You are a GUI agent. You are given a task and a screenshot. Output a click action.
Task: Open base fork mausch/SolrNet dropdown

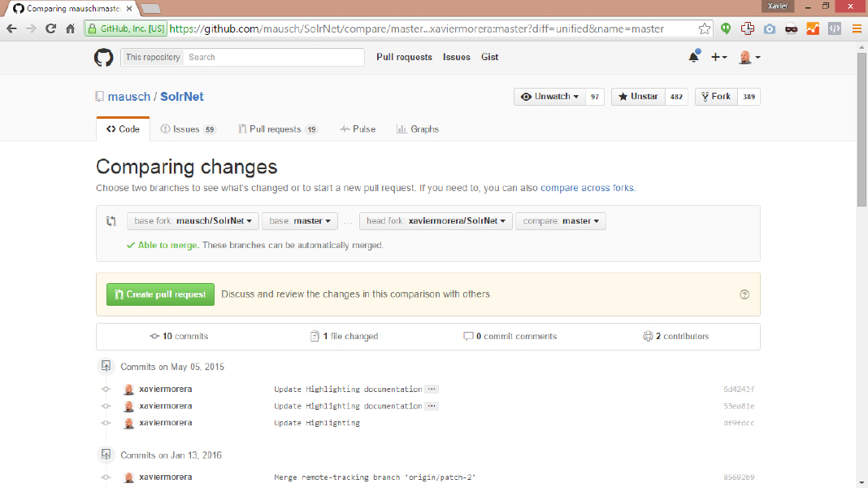(x=193, y=221)
